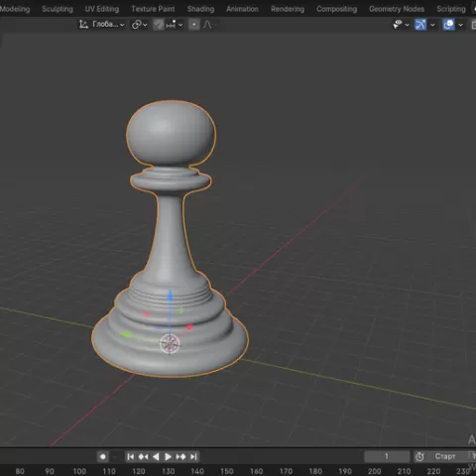Click the transform orientation axes icon
The image size is (476, 476).
[83, 25]
